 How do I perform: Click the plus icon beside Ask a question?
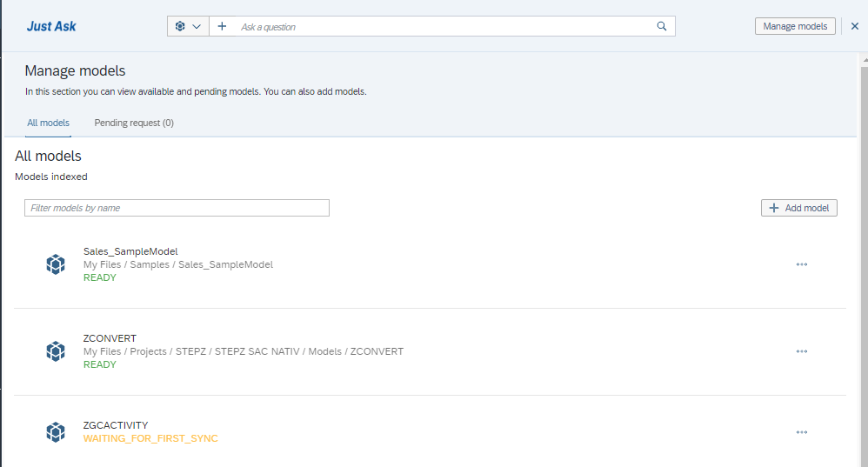point(222,27)
